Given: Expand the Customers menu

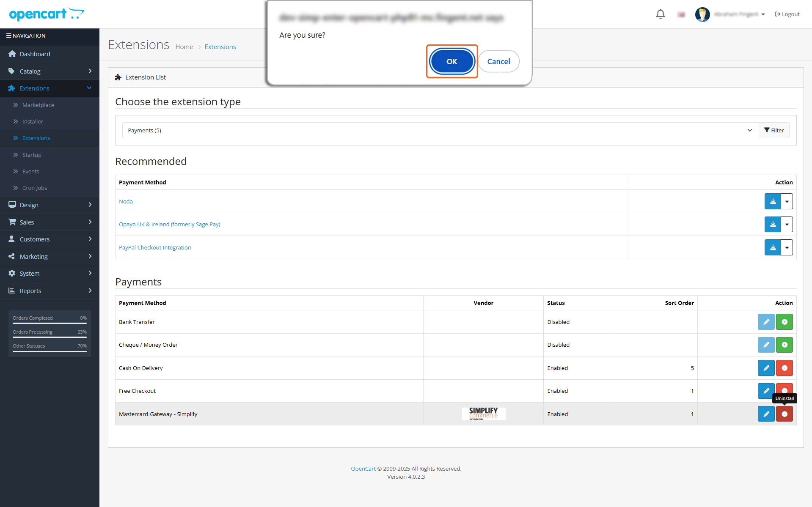Looking at the screenshot, I should point(50,239).
